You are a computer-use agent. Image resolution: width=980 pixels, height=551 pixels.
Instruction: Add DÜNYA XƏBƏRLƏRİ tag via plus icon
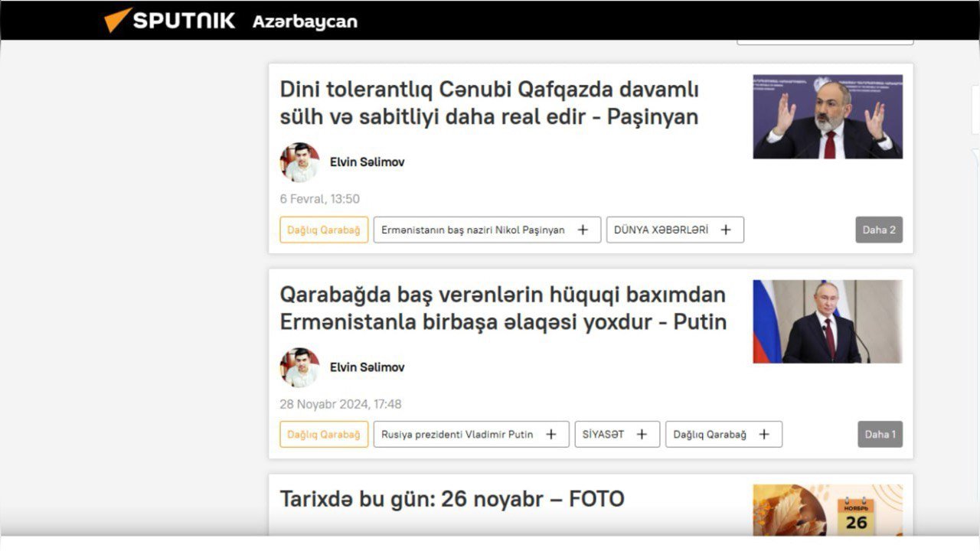point(726,230)
